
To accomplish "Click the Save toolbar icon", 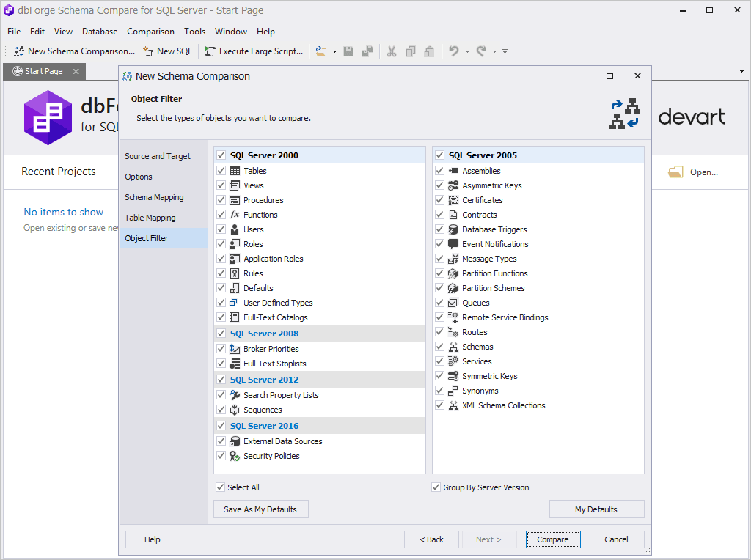I will pos(348,51).
